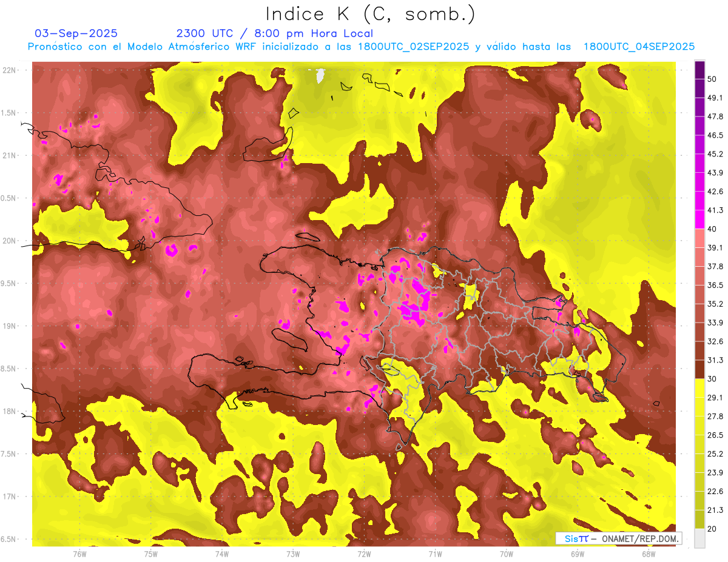Click the longitude label "75W"

[x=150, y=554]
